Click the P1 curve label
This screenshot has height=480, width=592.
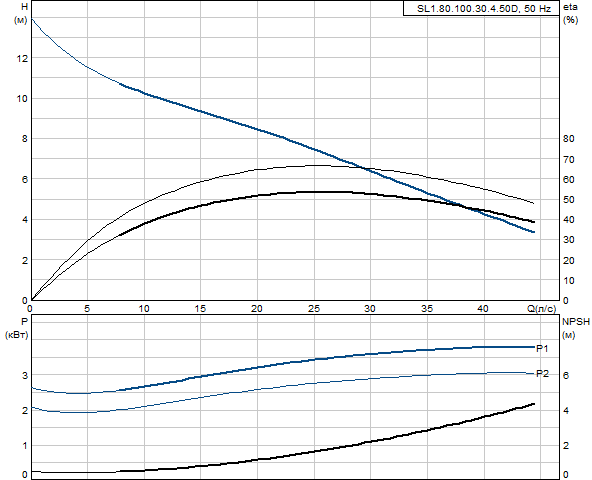pos(542,349)
